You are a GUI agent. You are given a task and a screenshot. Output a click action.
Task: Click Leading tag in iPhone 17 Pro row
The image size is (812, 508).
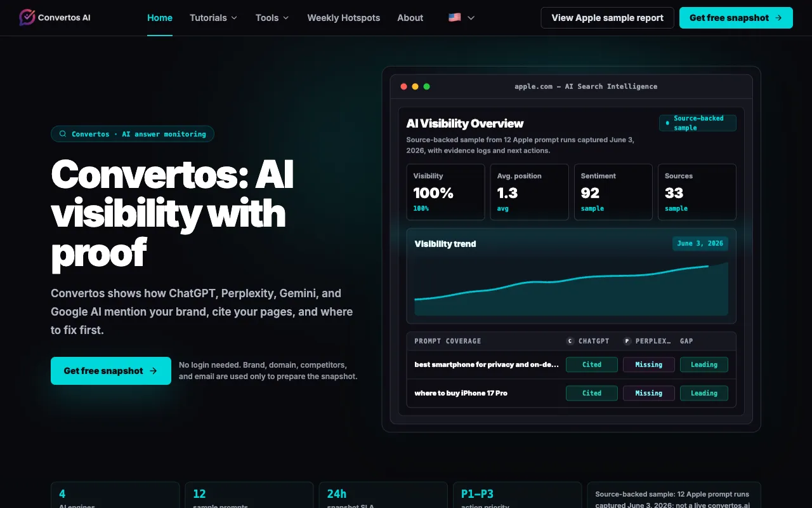[704, 393]
